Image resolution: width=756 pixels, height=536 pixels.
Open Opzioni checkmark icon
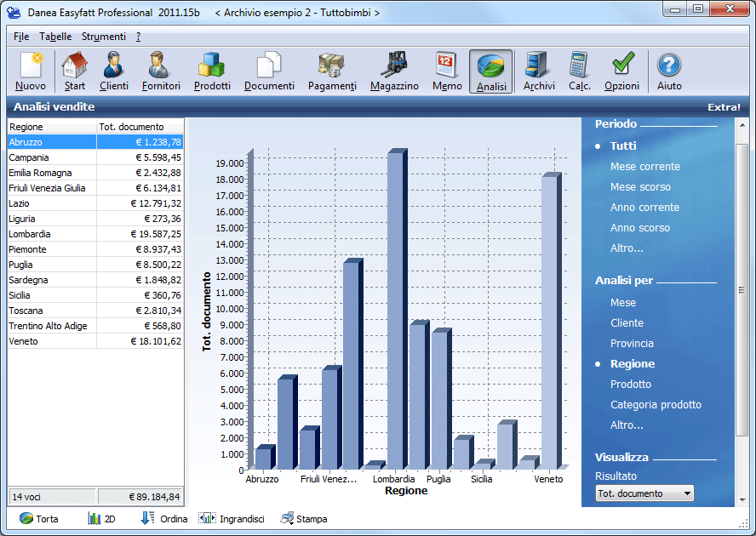[x=621, y=71]
